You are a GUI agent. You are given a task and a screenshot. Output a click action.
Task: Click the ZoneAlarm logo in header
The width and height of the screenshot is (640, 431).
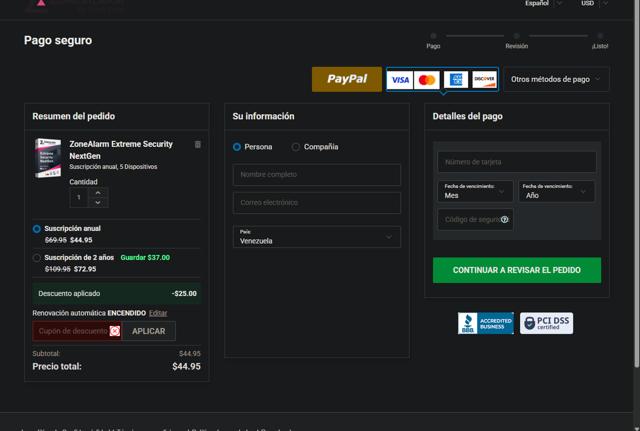pos(73,5)
